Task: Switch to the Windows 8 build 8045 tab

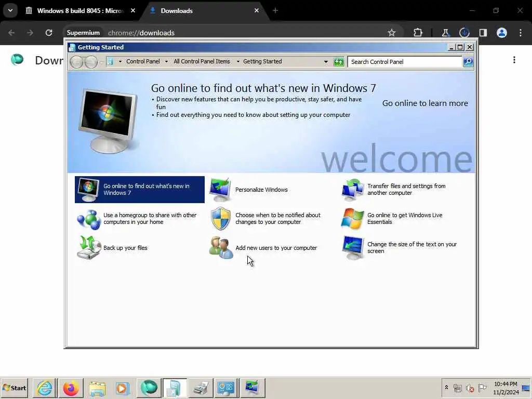Action: 81,10
